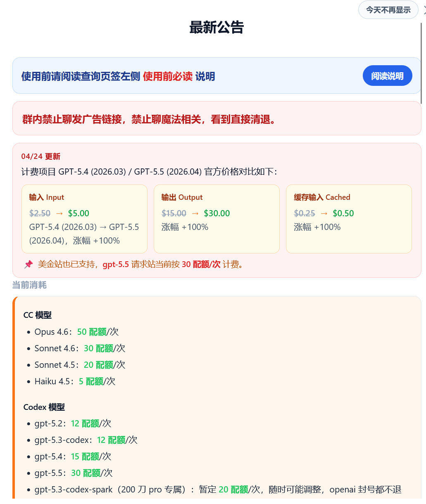The height and width of the screenshot is (504, 426).
Task: Click the Opus 4.6 list row
Action: [76, 332]
